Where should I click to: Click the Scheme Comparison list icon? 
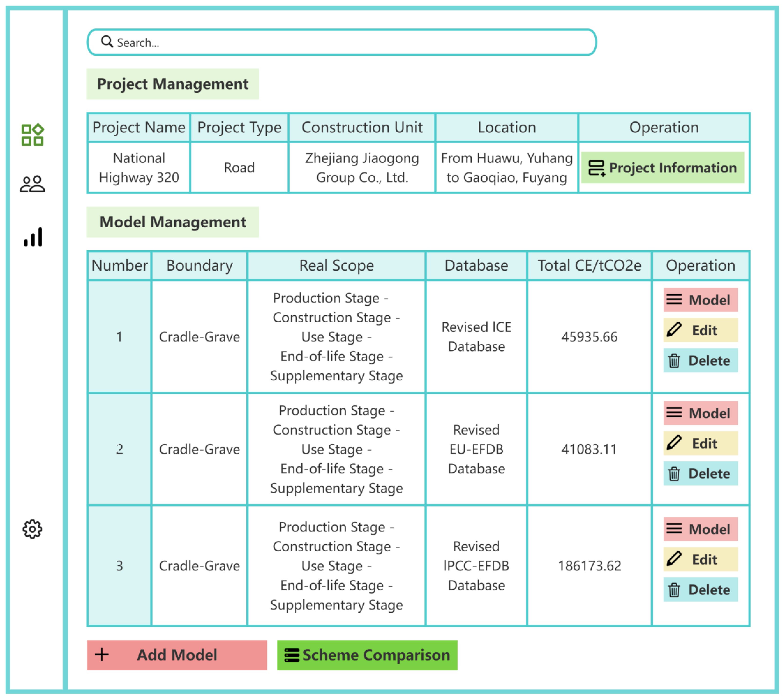click(x=292, y=655)
